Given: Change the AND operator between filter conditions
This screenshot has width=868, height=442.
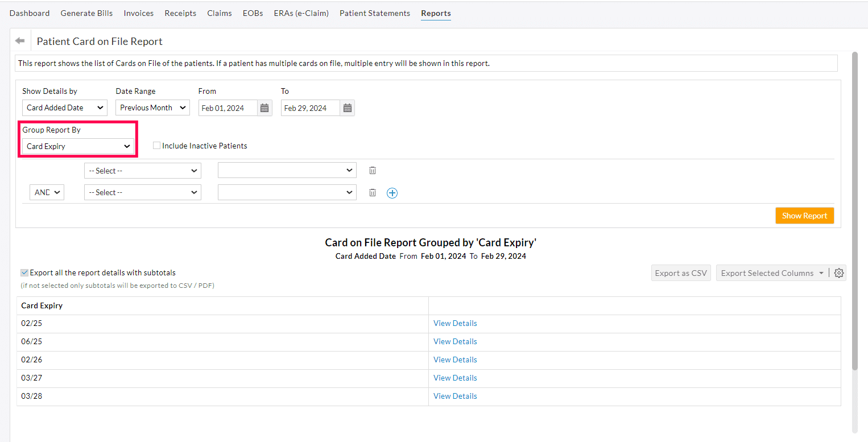Looking at the screenshot, I should 47,192.
